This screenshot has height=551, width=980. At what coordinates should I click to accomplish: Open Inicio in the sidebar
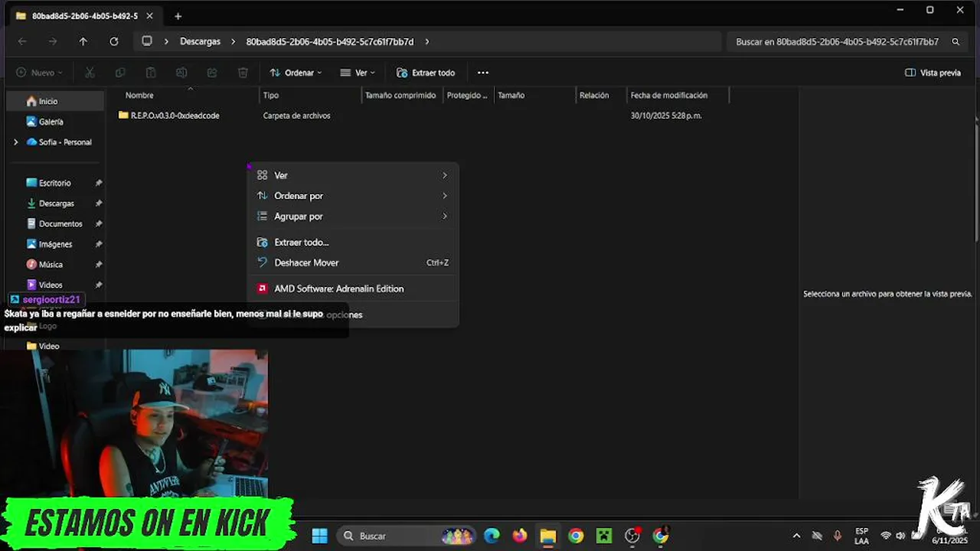[x=55, y=101]
